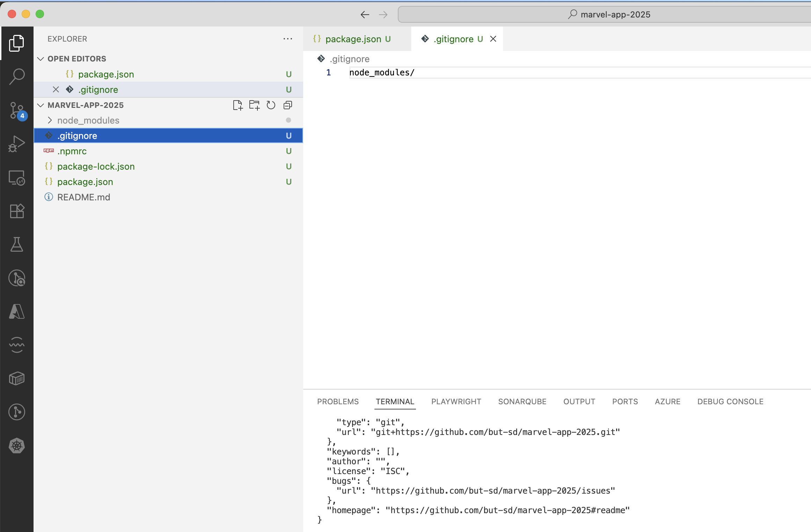Click the github issues URL in terminal
The width and height of the screenshot is (811, 532).
tap(493, 490)
